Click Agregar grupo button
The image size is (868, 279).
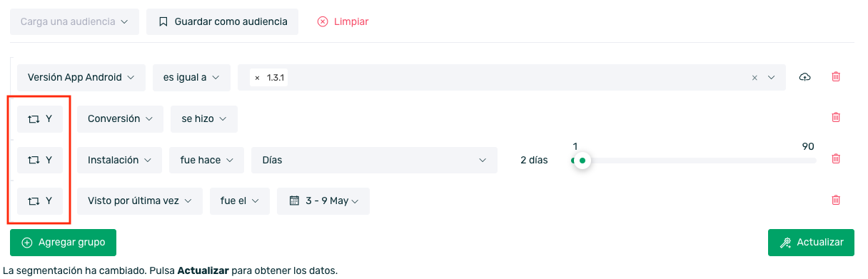pos(63,242)
